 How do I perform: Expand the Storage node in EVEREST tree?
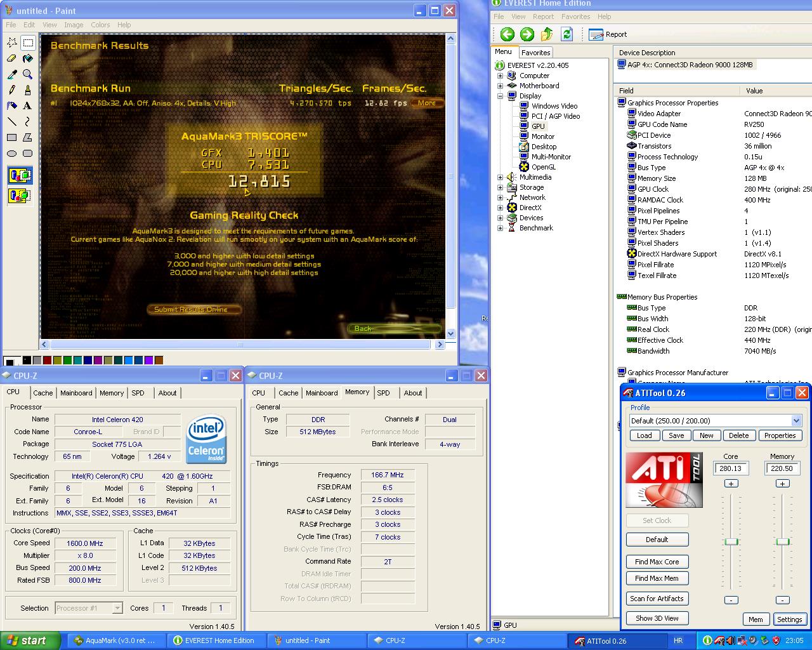[501, 187]
